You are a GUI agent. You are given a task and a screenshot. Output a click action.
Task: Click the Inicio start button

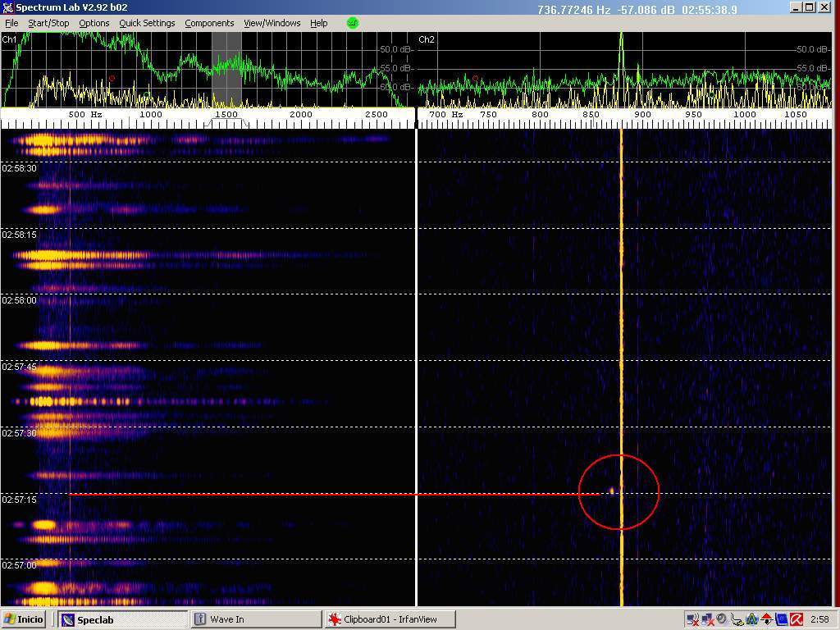point(25,619)
